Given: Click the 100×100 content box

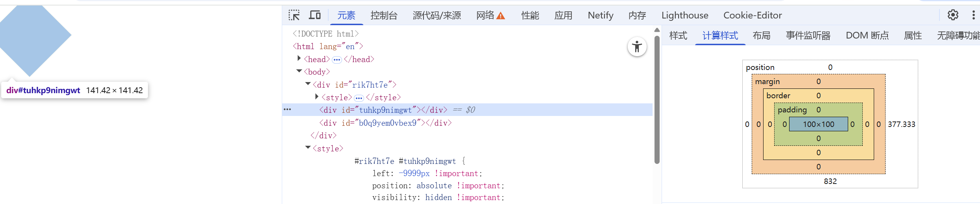Looking at the screenshot, I should [818, 124].
